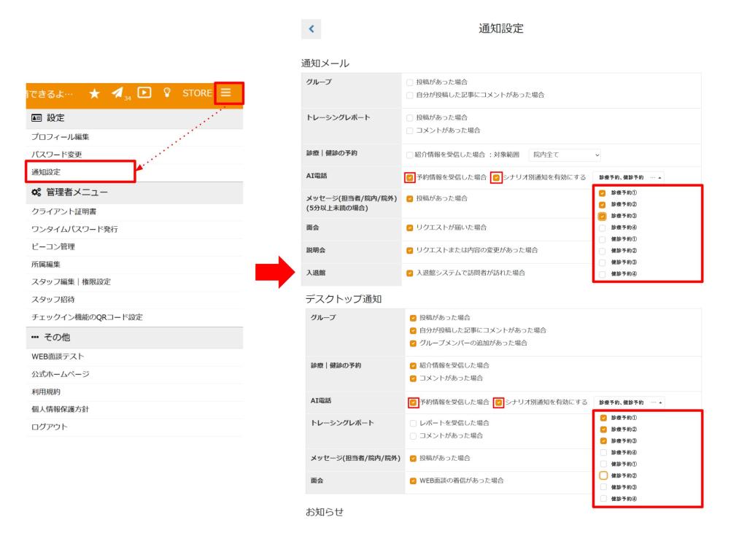Check 診療予約④ in the mail scenario list
Image resolution: width=747 pixels, height=560 pixels.
point(603,227)
